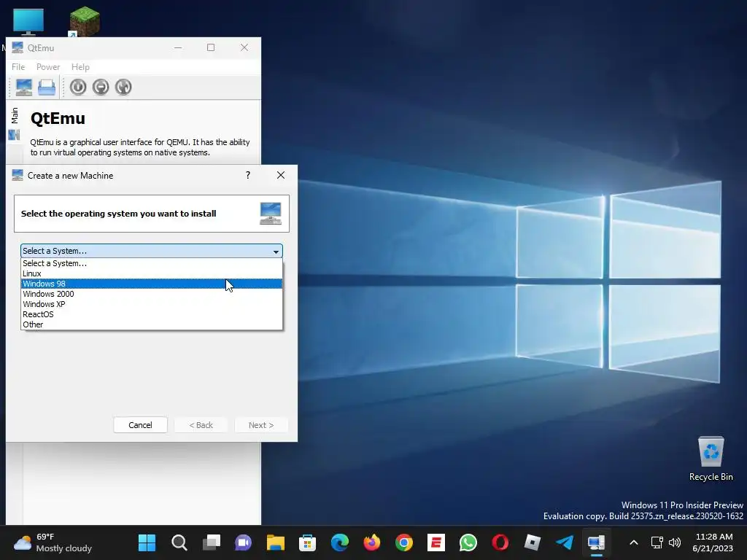Open File Explorer from the taskbar
747x560 pixels.
click(275, 542)
